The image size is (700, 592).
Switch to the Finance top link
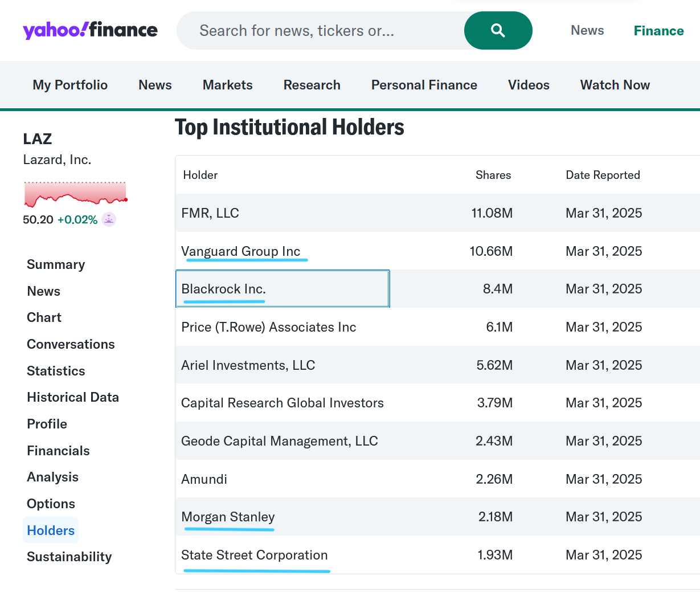pos(658,31)
